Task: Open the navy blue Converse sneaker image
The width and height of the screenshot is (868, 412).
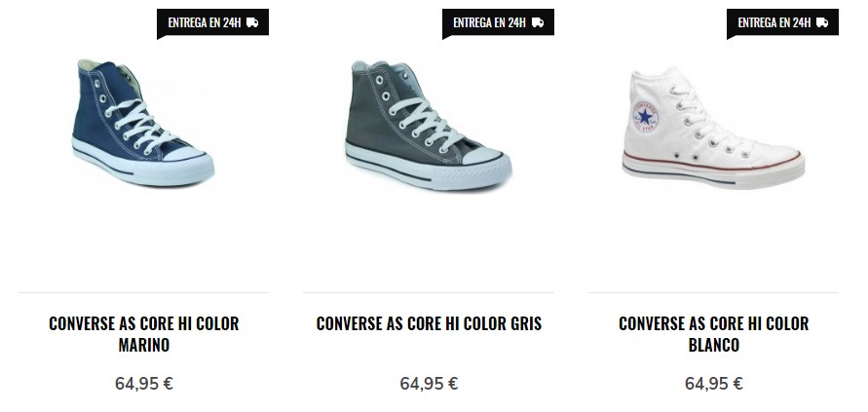Action: coord(143,124)
